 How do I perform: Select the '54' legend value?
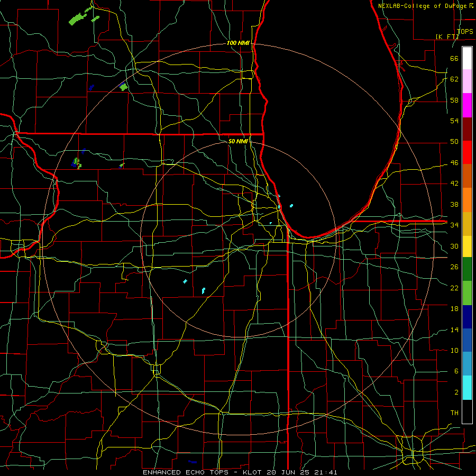[x=454, y=121]
